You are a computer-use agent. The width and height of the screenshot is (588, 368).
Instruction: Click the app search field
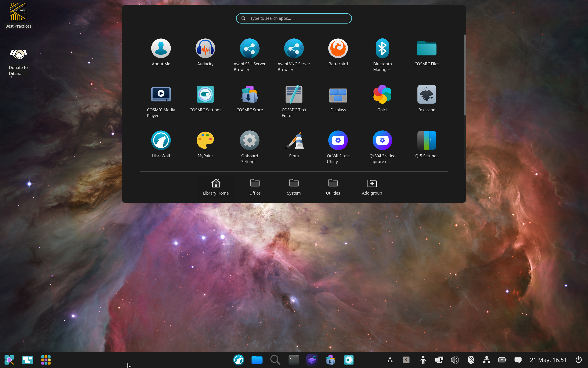click(294, 18)
